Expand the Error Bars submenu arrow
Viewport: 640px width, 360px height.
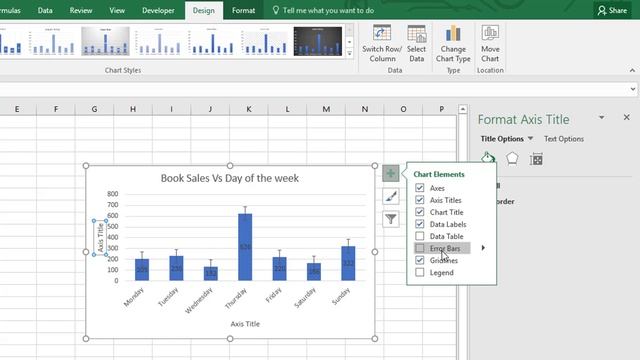coord(483,248)
